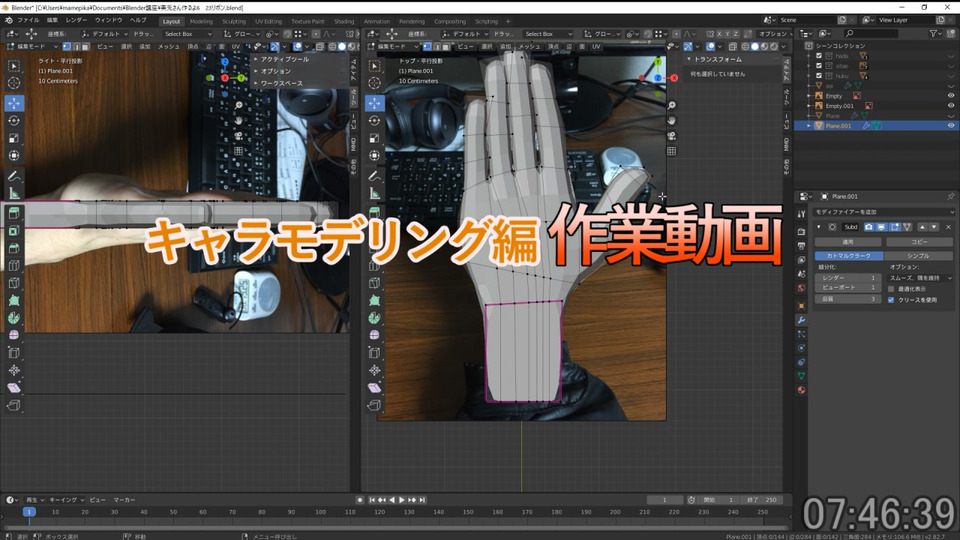
Task: Select the Inset Faces tool in left viewport
Action: coord(14,231)
